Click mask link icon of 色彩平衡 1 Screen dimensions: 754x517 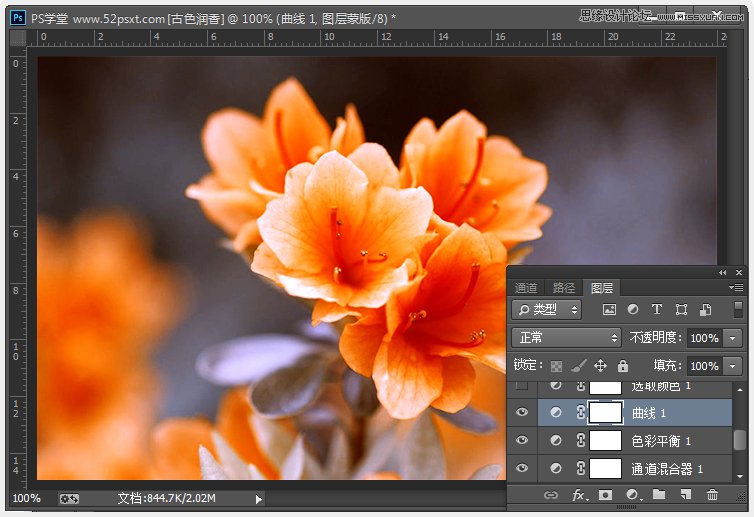point(581,441)
